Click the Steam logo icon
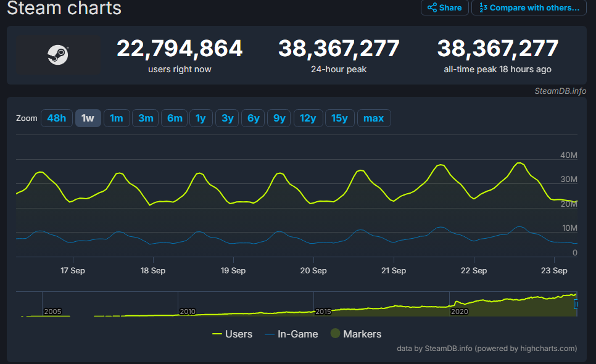Image resolution: width=596 pixels, height=364 pixels. [x=58, y=55]
